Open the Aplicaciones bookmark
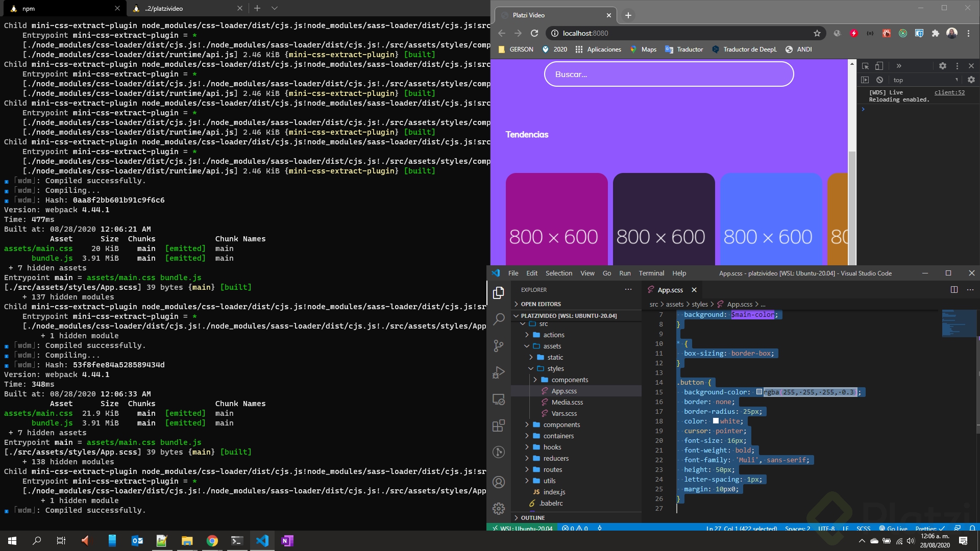 598,49
